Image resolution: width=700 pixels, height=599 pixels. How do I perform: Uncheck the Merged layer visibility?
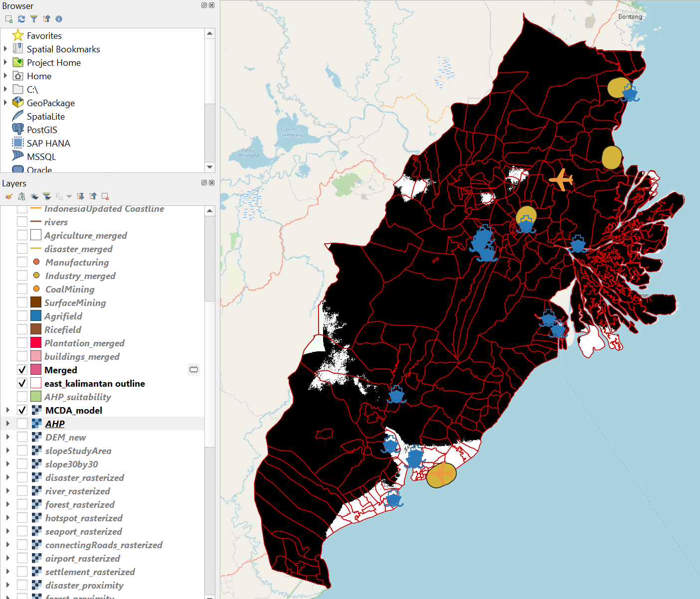[x=22, y=370]
